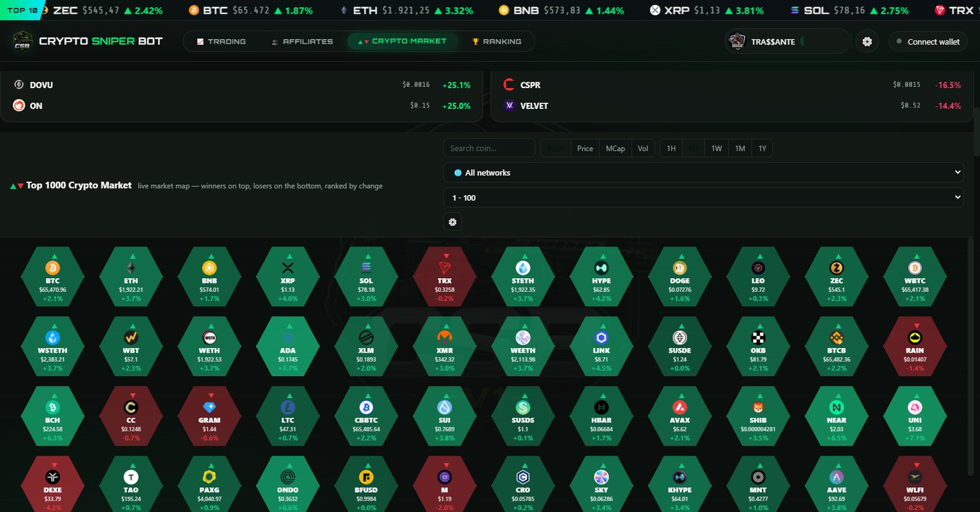This screenshot has width=980, height=512.
Task: Open the BCH hexagon tile
Action: coord(52,417)
